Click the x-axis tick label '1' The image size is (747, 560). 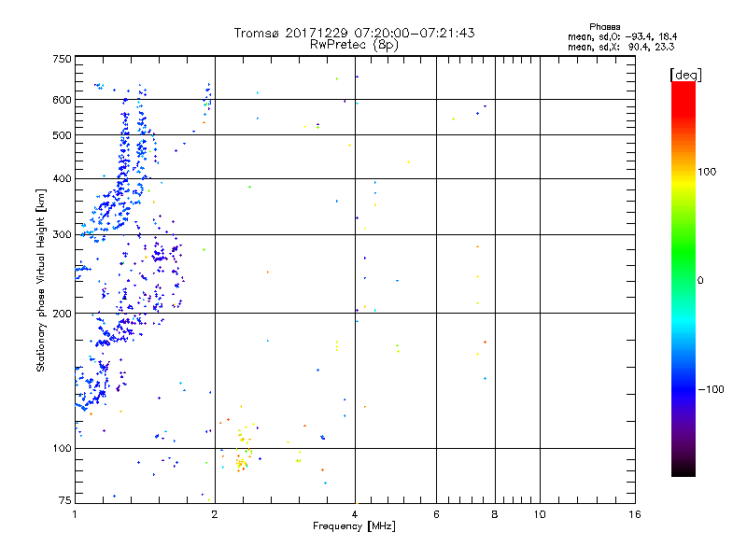(x=75, y=514)
